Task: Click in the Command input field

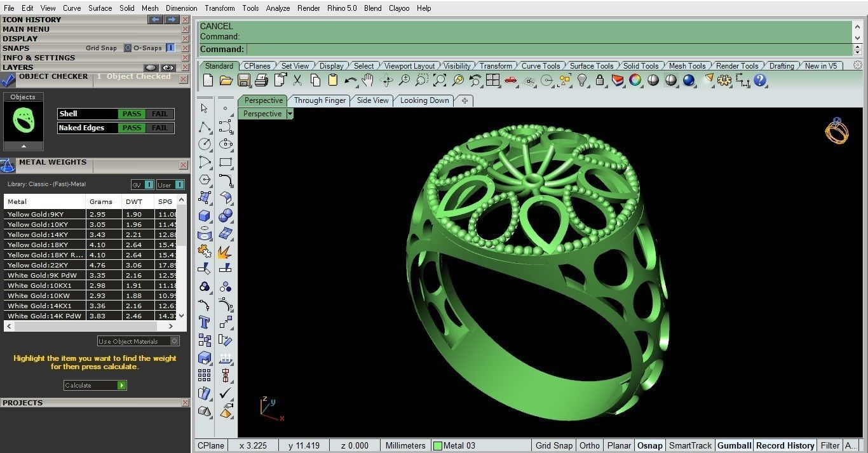Action: point(548,49)
